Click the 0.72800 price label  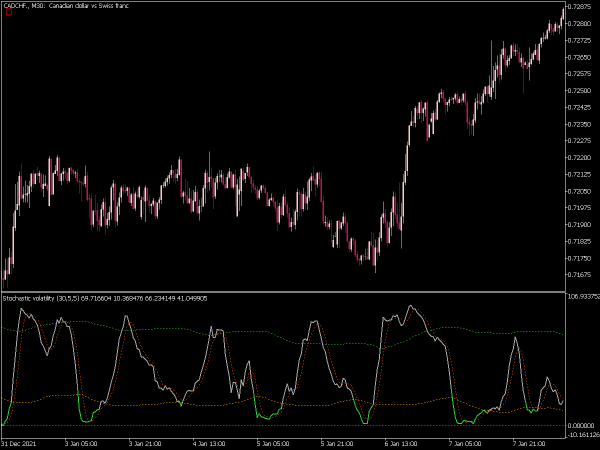[x=579, y=24]
